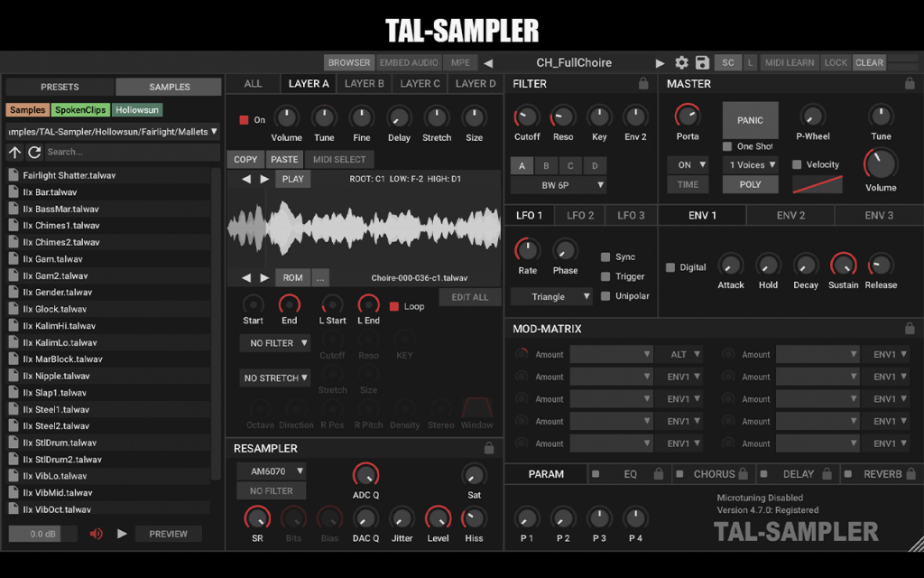
Task: Open the sample folder path dropdown
Action: tap(113, 132)
